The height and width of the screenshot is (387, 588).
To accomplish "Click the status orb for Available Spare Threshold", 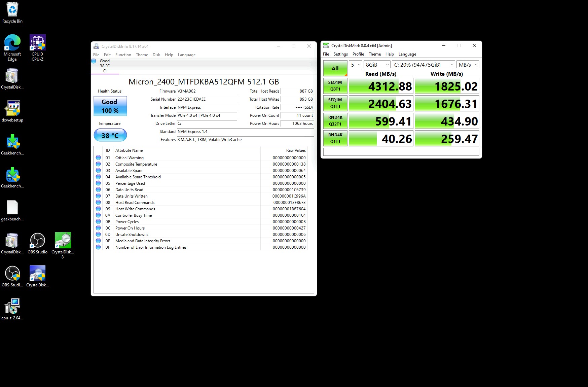I will (98, 177).
